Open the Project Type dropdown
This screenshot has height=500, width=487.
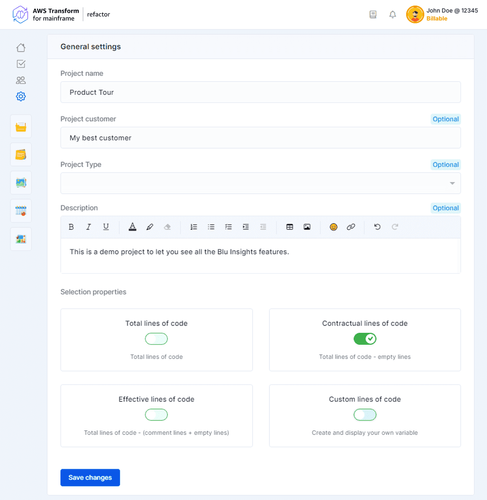260,183
